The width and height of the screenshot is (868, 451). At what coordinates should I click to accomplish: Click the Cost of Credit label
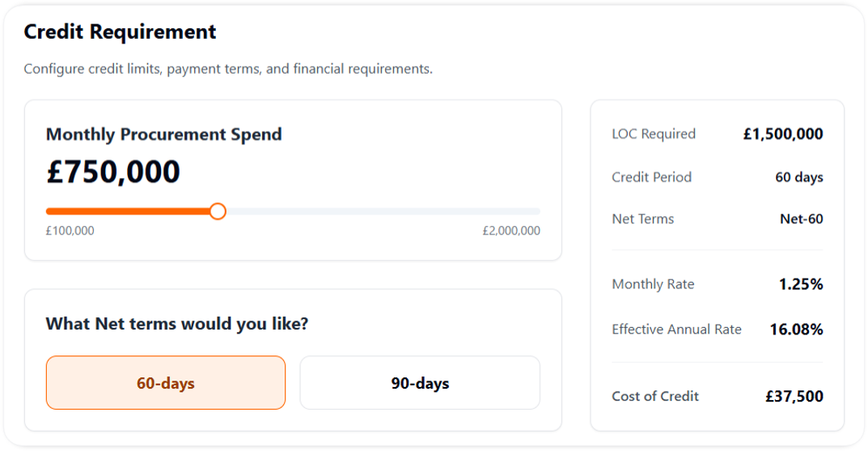tap(656, 397)
